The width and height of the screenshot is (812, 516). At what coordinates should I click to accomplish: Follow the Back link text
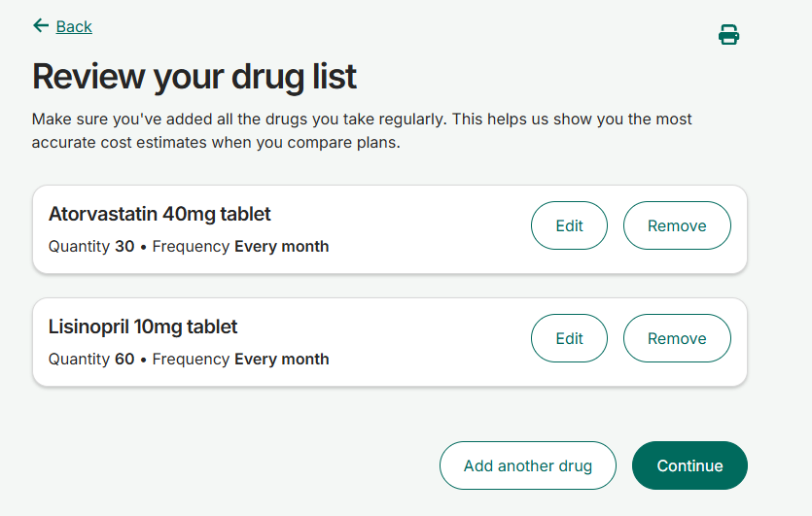click(x=74, y=26)
